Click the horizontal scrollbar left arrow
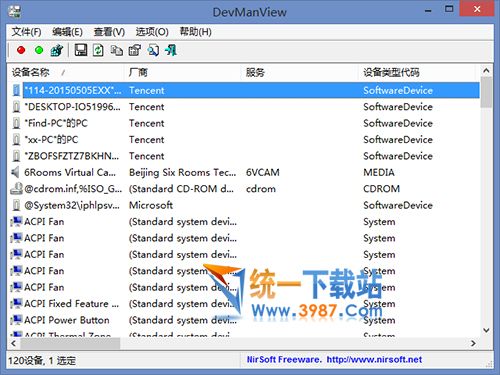Screen dimensions: 500x375 pyautogui.click(x=13, y=343)
